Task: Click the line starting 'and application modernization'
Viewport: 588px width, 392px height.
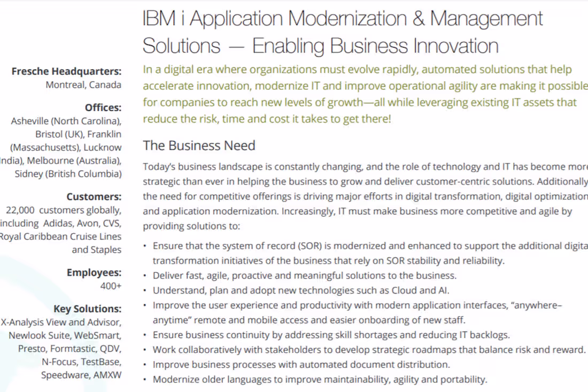Action: tap(358, 211)
